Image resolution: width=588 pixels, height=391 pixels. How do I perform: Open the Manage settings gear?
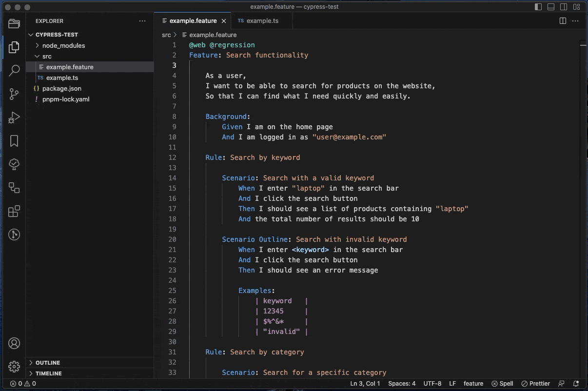(x=14, y=367)
